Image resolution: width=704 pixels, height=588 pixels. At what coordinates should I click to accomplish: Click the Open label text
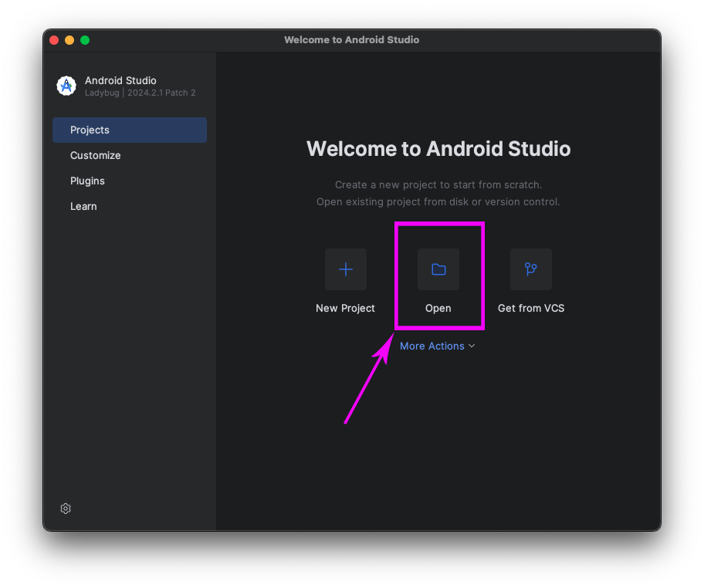pos(438,309)
